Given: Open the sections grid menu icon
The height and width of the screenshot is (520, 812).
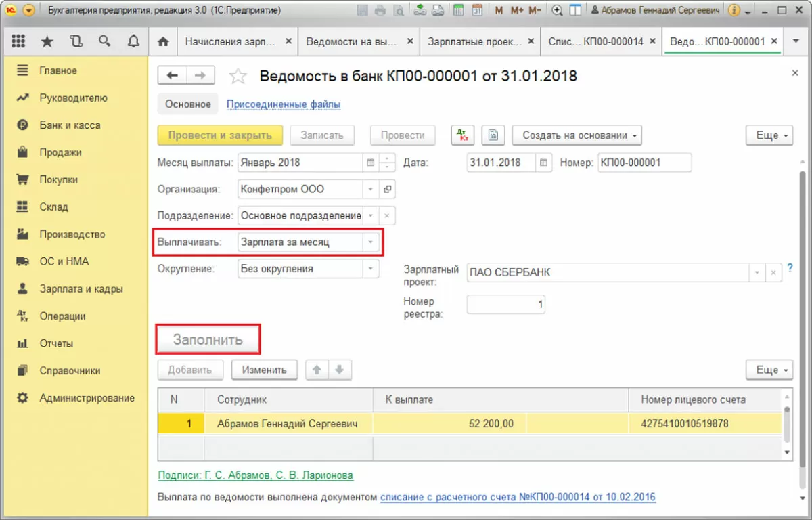Looking at the screenshot, I should (x=19, y=41).
